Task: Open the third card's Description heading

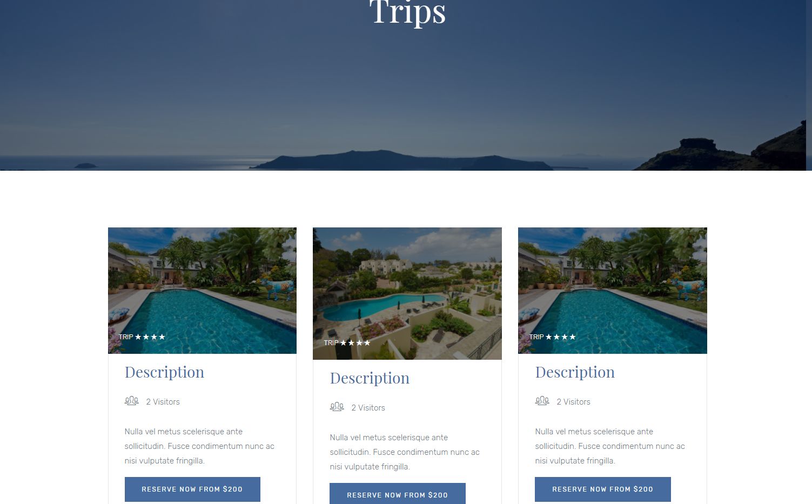Action: pos(575,372)
